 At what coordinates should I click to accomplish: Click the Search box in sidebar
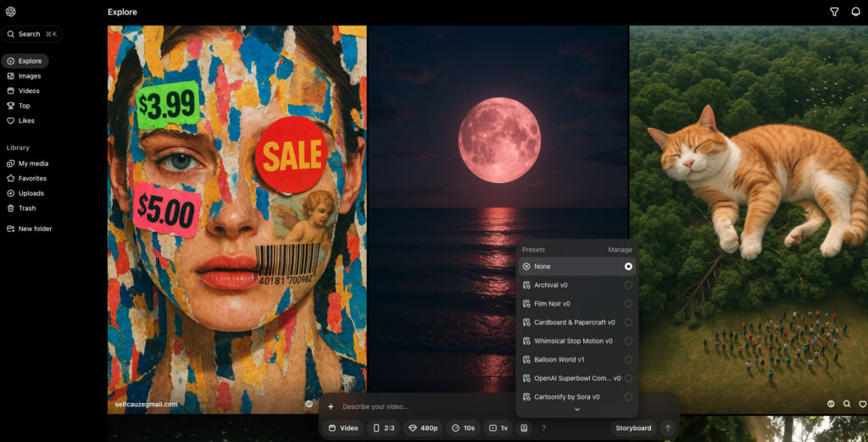pos(32,34)
